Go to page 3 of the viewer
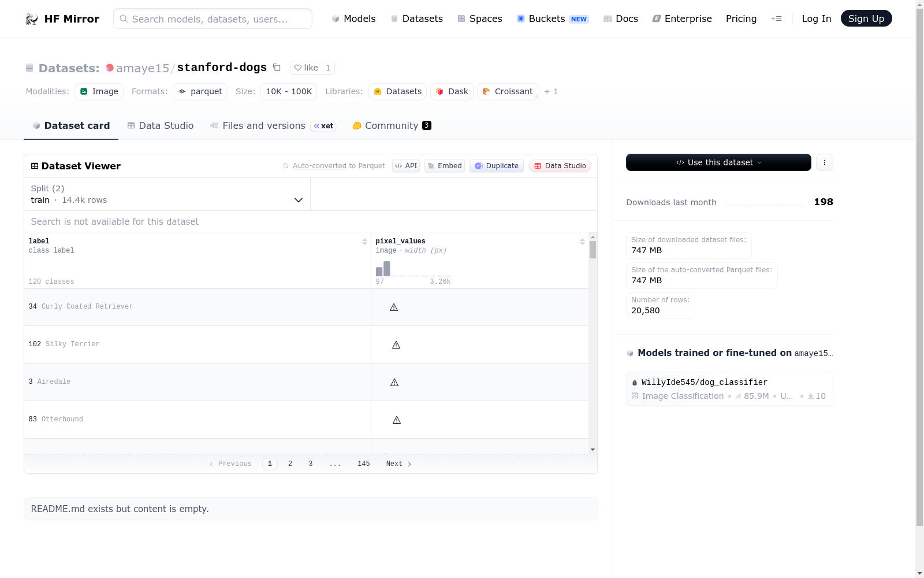This screenshot has width=924, height=578. pyautogui.click(x=311, y=464)
